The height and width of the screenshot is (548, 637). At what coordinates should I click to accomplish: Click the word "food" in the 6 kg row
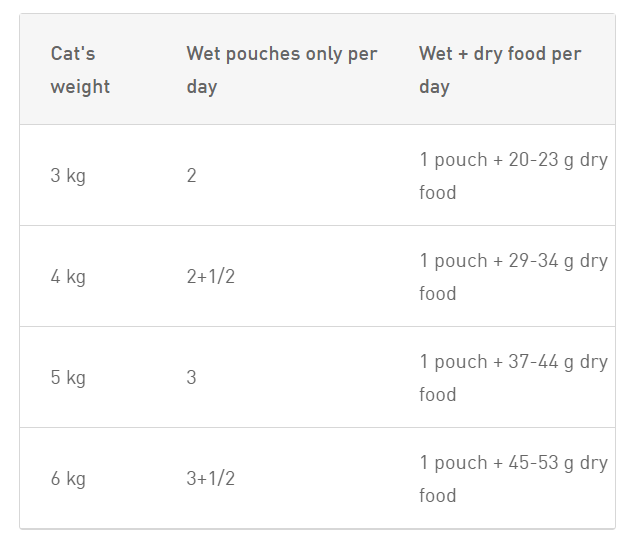point(438,496)
